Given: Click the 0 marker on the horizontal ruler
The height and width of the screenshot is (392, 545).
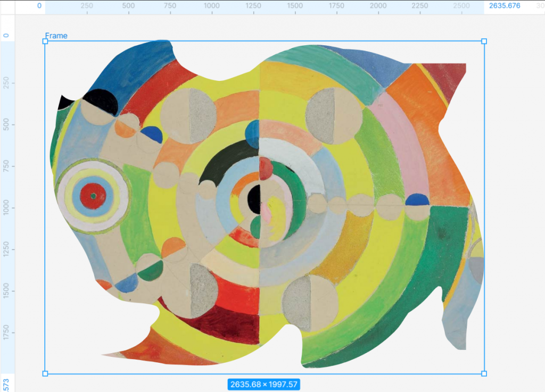Looking at the screenshot, I should pyautogui.click(x=39, y=5).
